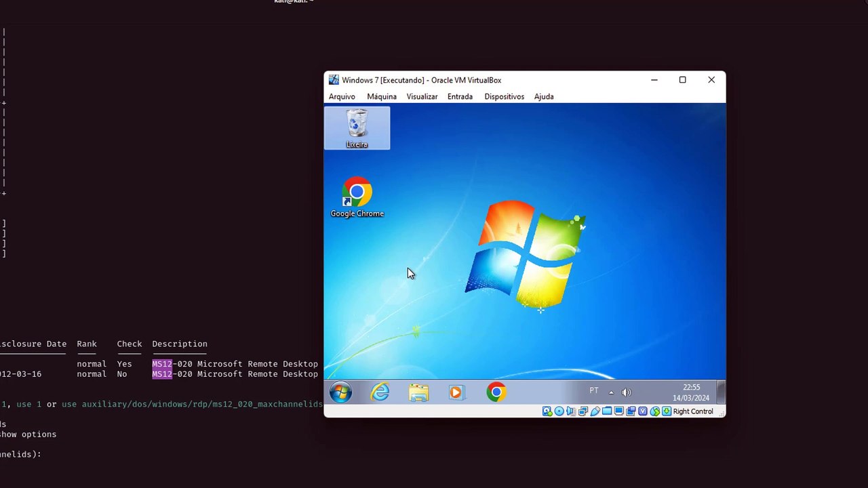Open the PT input language selector

(x=594, y=390)
